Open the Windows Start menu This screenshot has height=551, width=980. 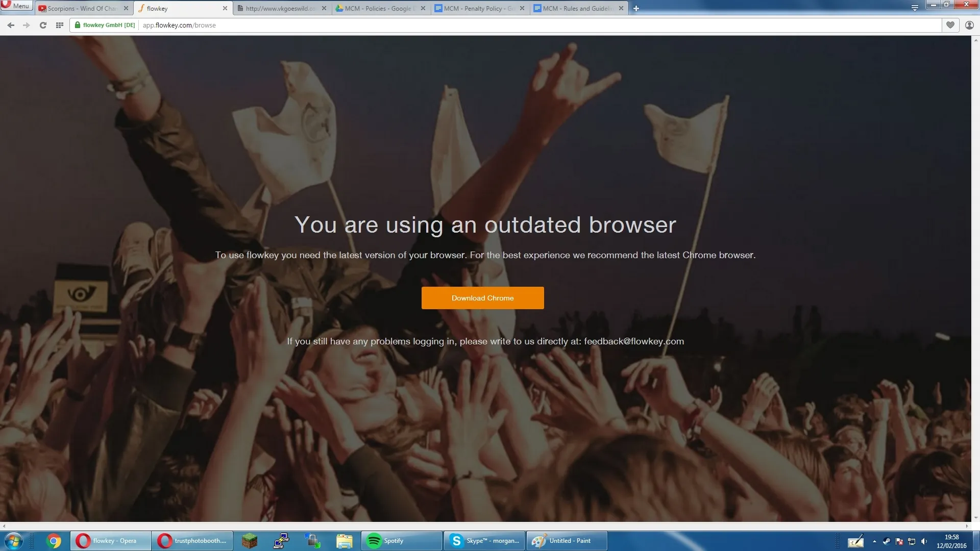click(14, 541)
